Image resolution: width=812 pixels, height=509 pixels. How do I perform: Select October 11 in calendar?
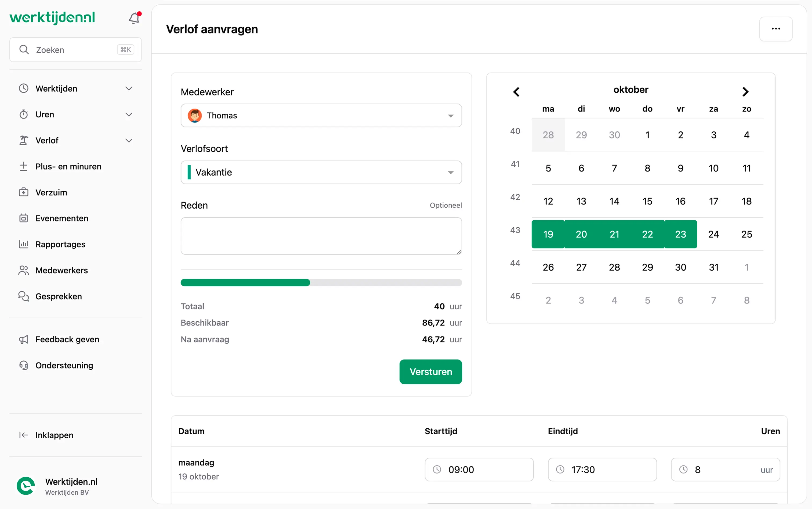pyautogui.click(x=746, y=168)
